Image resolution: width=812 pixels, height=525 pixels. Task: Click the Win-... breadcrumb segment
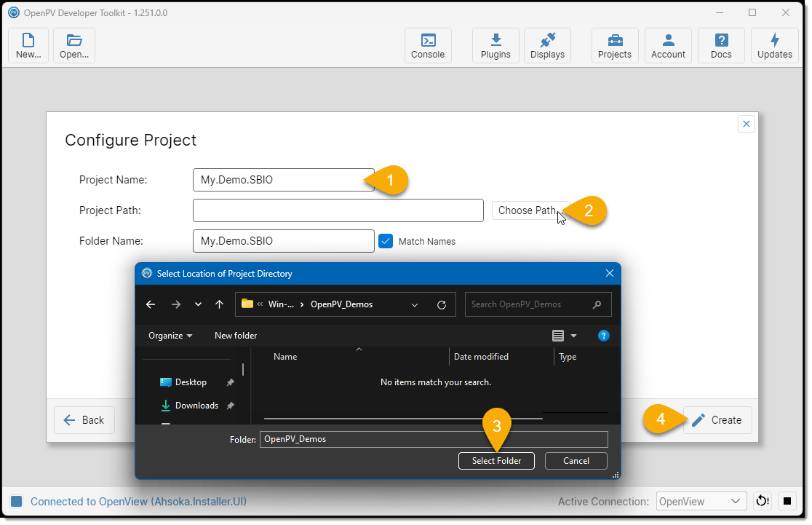[x=281, y=304]
